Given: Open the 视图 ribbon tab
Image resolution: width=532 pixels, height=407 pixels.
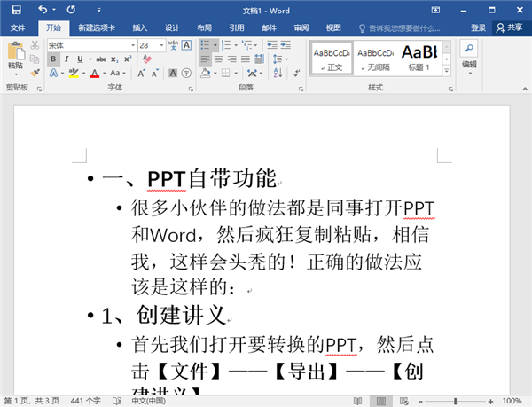Looking at the screenshot, I should [x=333, y=27].
